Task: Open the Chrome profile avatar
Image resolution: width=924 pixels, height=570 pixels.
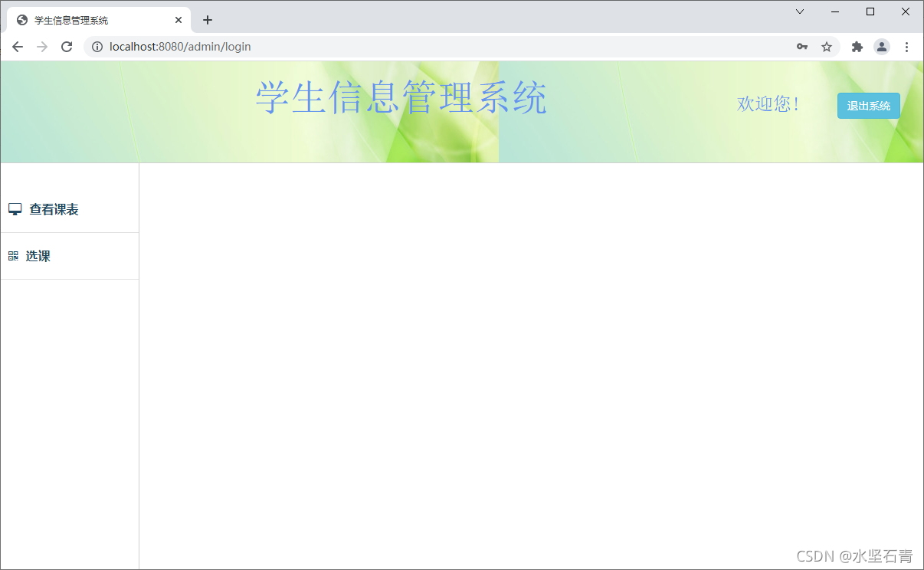Action: point(882,47)
